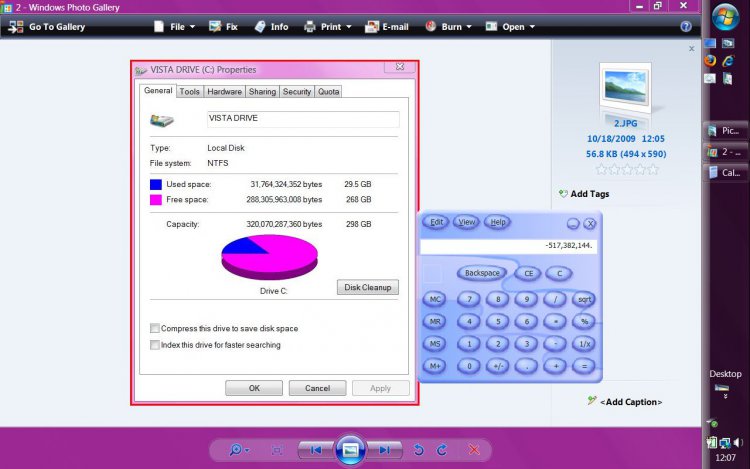Rotate the photo clockwise
Image resolution: width=750 pixels, height=469 pixels.
click(x=442, y=450)
